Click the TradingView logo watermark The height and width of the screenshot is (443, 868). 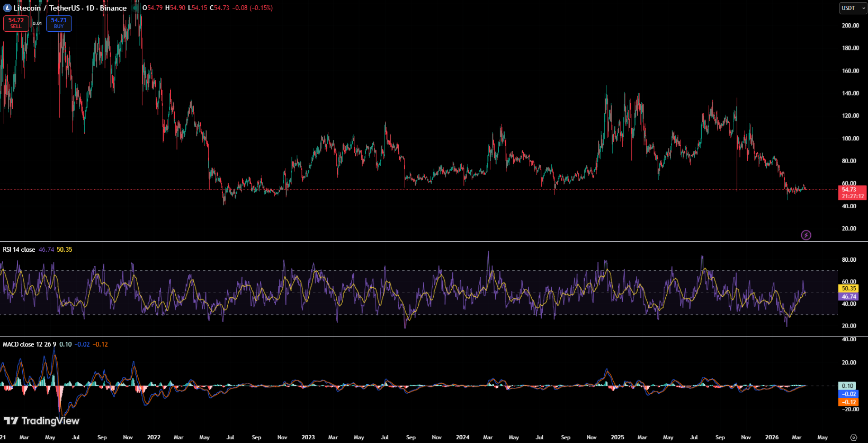click(42, 421)
